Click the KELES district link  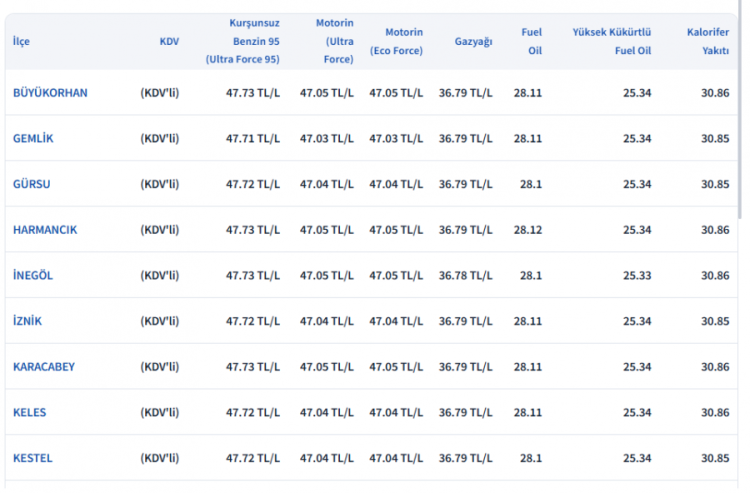tap(29, 412)
